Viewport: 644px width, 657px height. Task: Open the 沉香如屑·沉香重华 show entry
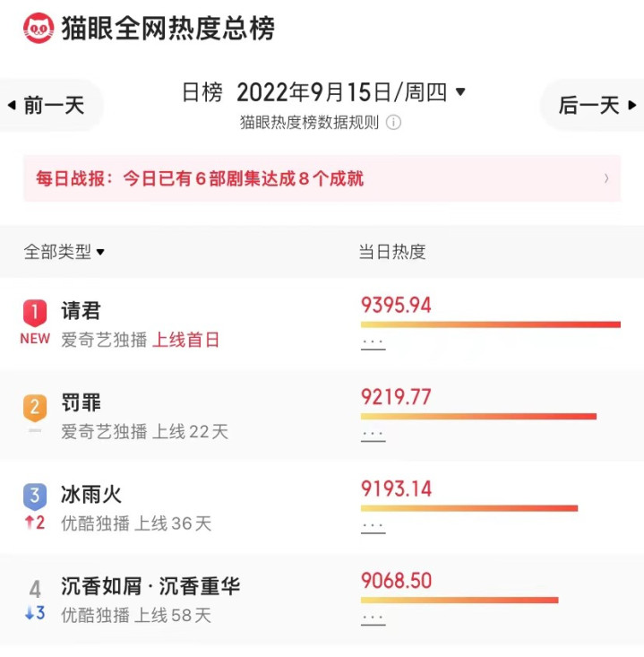pos(150,587)
